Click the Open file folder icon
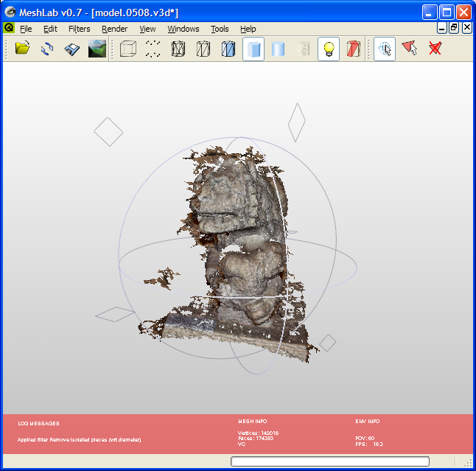 [22, 49]
